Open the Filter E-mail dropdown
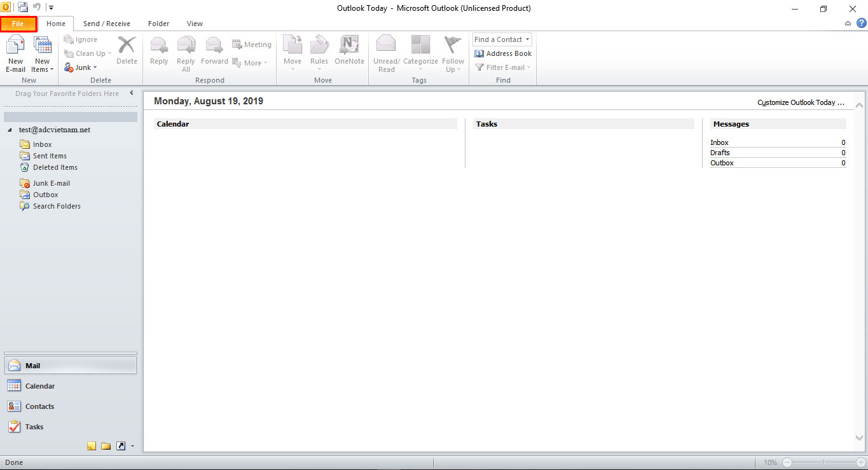868x470 pixels. pos(503,67)
